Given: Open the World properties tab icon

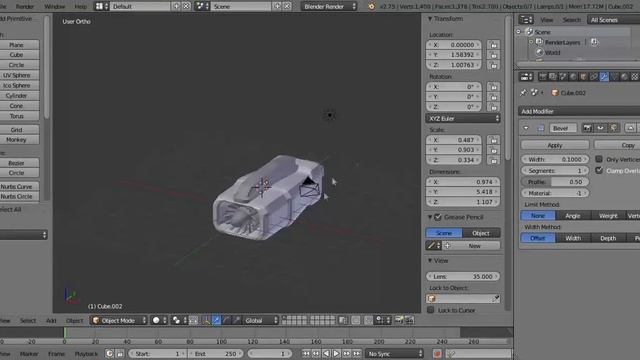Looking at the screenshot, I should (573, 77).
